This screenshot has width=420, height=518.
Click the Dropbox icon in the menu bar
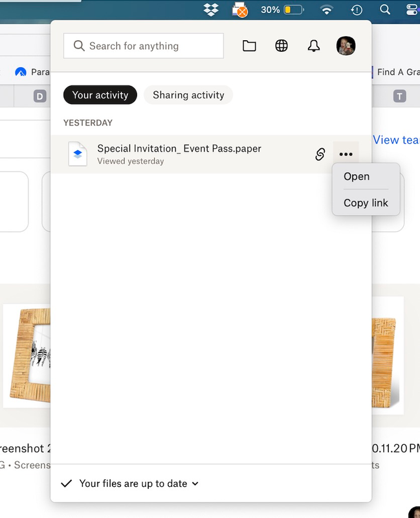click(211, 10)
